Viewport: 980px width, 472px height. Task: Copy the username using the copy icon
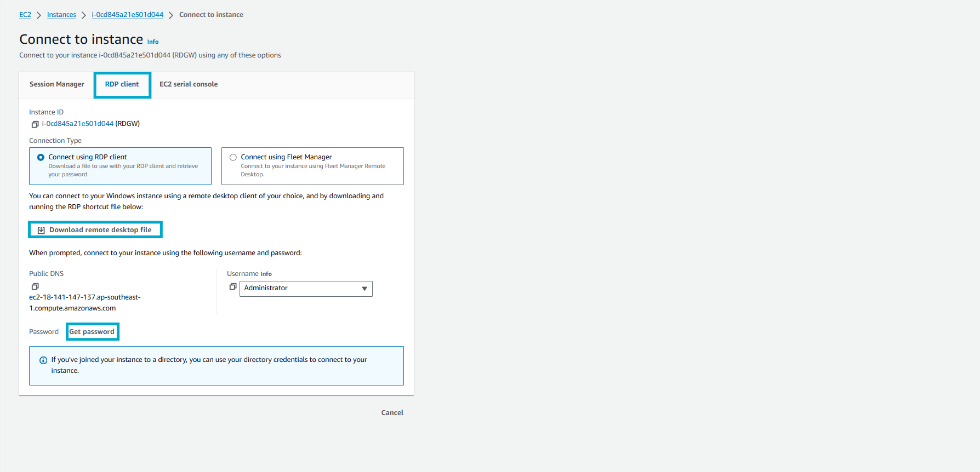233,287
